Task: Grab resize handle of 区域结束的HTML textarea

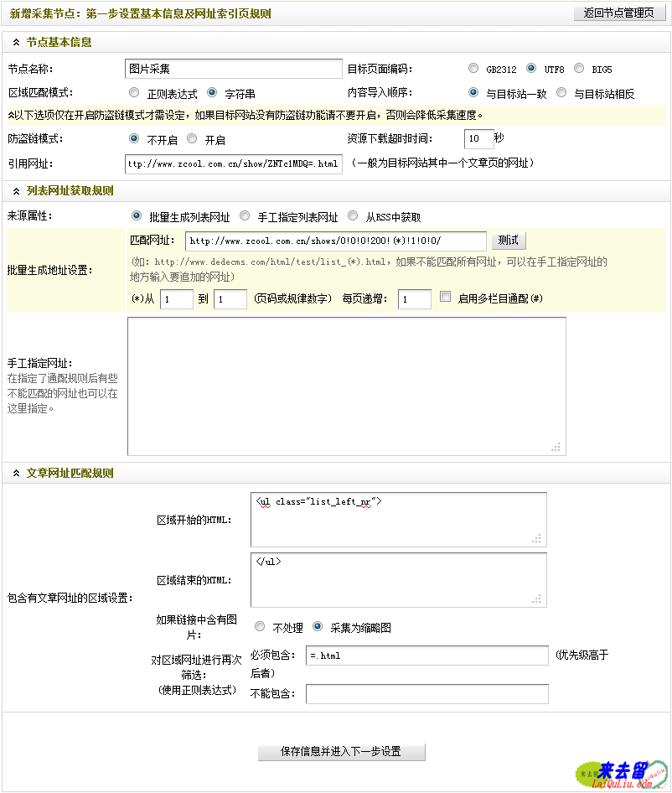Action: click(536, 599)
